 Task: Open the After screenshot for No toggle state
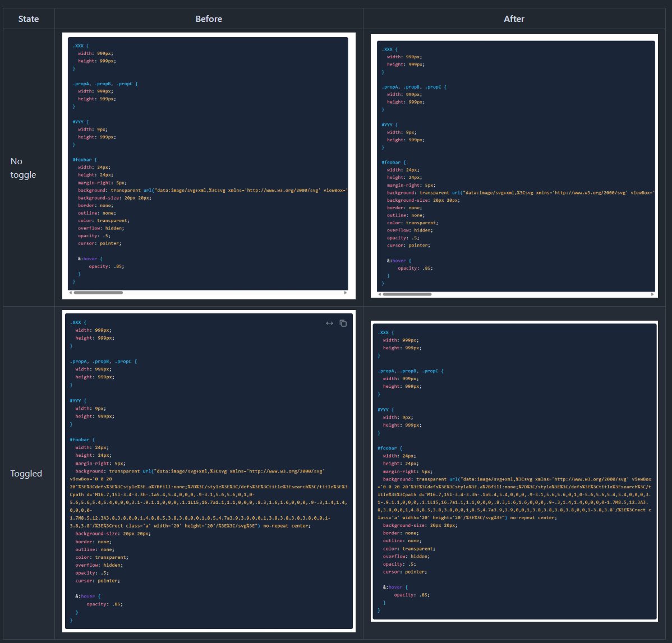(514, 166)
